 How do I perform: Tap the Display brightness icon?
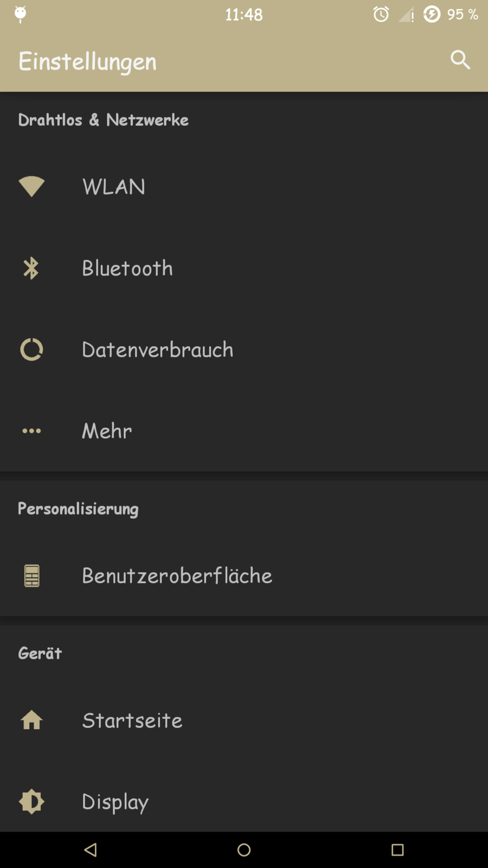tap(31, 802)
